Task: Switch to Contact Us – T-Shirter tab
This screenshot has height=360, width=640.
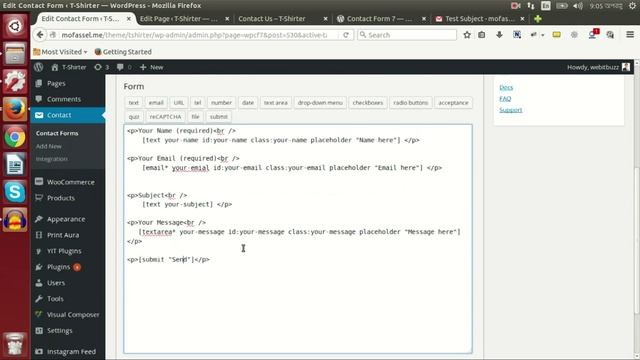Action: [x=272, y=19]
